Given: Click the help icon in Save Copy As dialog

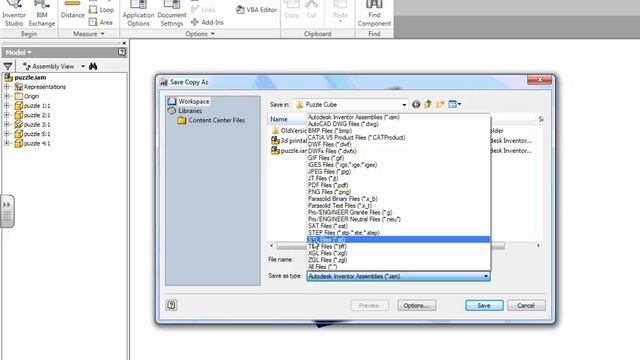Looking at the screenshot, I should [171, 305].
